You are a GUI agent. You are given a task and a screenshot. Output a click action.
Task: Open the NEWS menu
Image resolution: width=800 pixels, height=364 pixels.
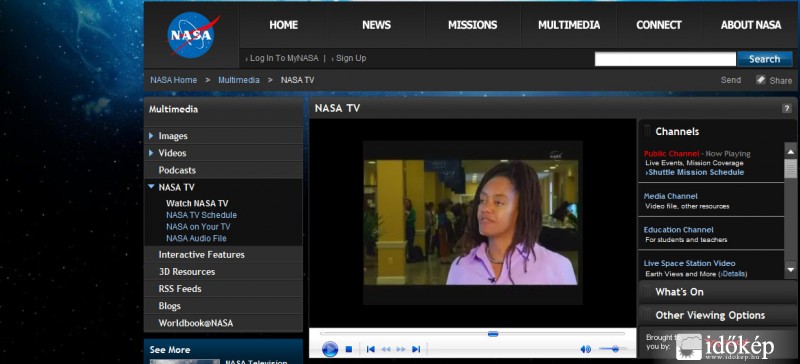(x=377, y=25)
